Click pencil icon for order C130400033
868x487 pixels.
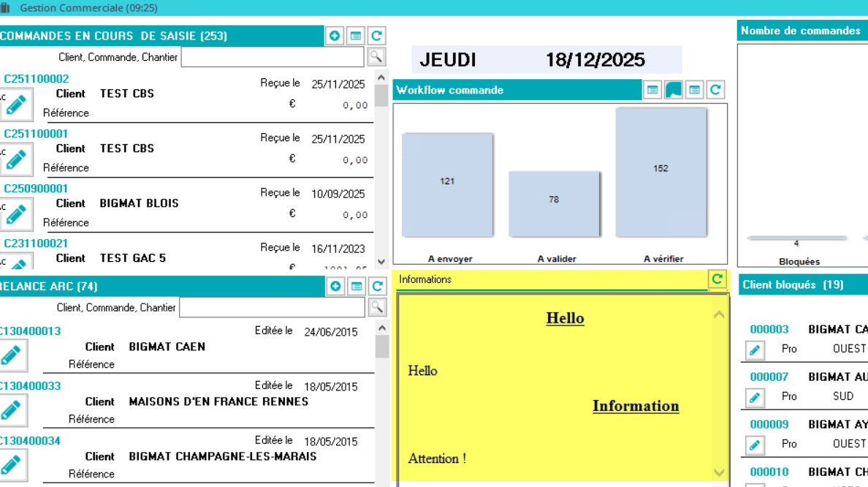tap(12, 410)
